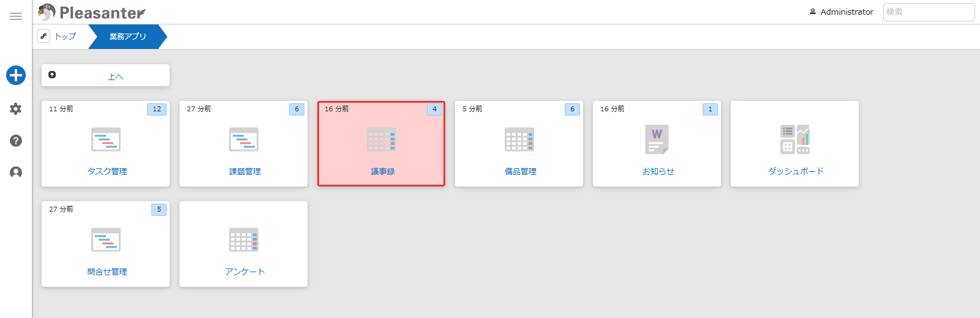This screenshot has width=980, height=318.
Task: Focus the 検索 search field
Action: click(x=929, y=12)
